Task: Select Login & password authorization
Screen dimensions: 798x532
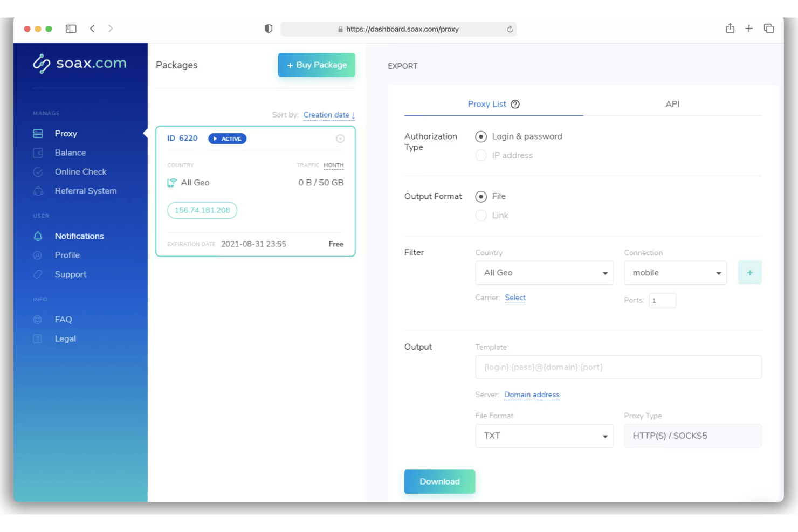Action: point(481,137)
